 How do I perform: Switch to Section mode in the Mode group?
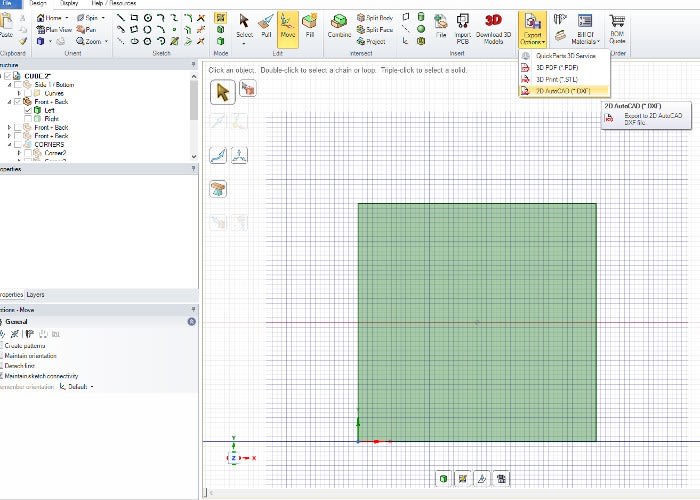[221, 29]
